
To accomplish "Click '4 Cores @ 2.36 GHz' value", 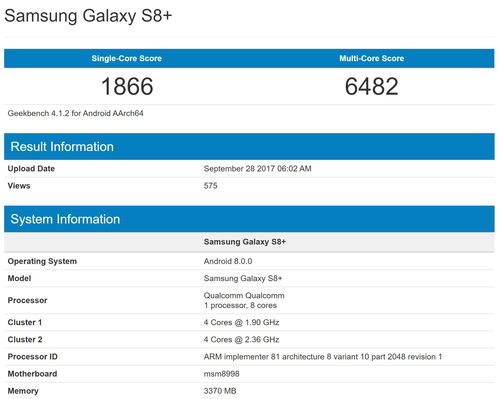I will coord(241,339).
